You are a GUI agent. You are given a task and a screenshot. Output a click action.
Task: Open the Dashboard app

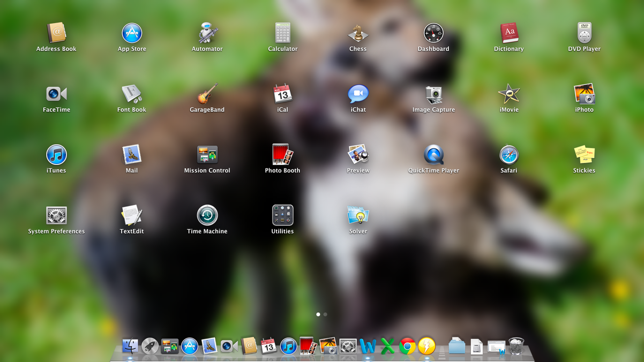434,33
